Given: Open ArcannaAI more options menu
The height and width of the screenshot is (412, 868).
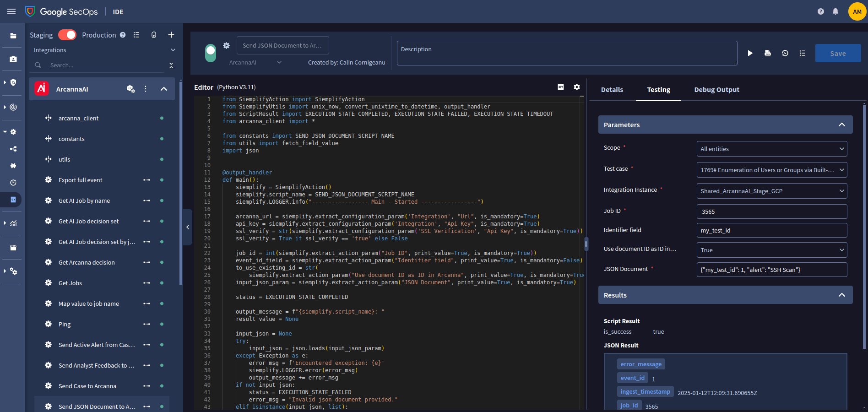Looking at the screenshot, I should [x=146, y=89].
